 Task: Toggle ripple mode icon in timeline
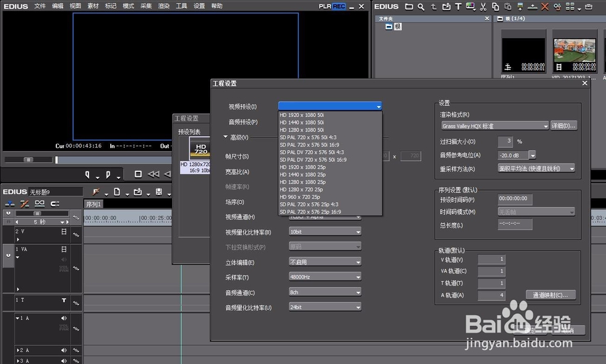coord(25,204)
